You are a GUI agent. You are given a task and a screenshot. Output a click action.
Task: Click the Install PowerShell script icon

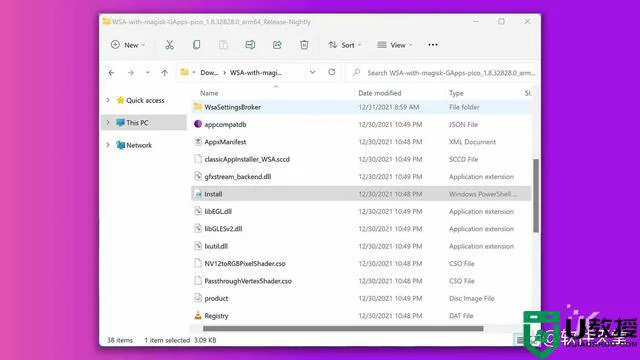[x=198, y=194]
